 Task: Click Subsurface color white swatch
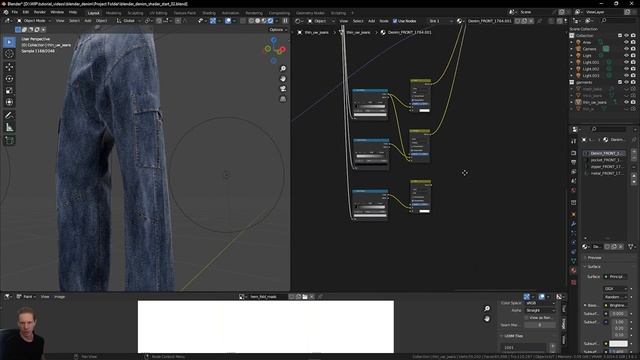(618, 344)
